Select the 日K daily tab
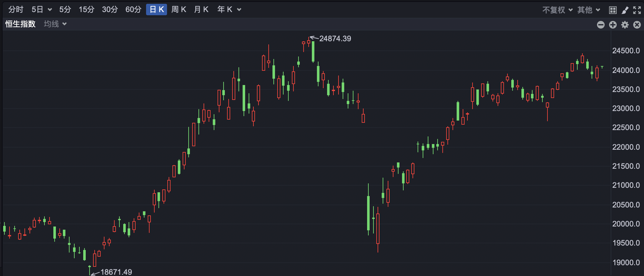Viewport: 644px width, 276px height. point(157,10)
